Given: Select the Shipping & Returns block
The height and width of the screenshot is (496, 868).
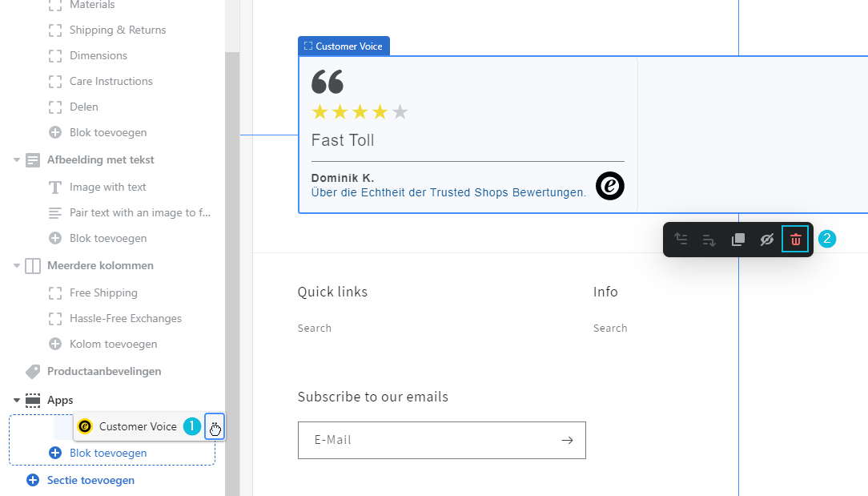Looking at the screenshot, I should [118, 30].
